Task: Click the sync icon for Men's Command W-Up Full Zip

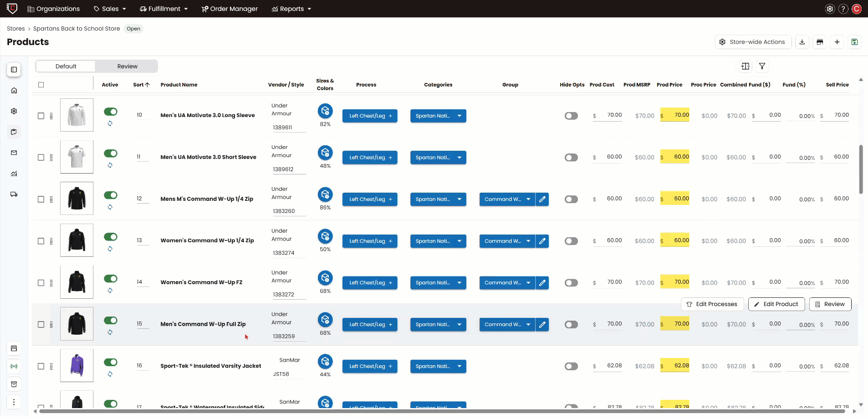Action: tap(110, 332)
